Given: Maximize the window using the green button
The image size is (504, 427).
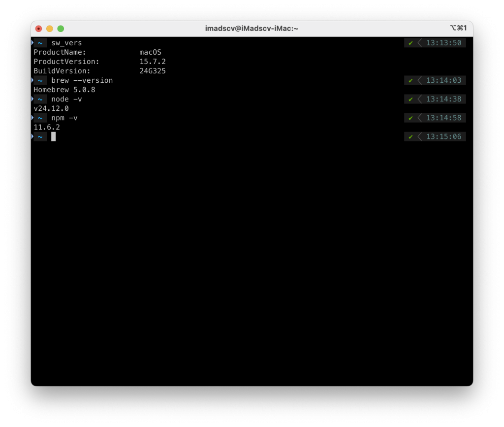Looking at the screenshot, I should (x=61, y=29).
